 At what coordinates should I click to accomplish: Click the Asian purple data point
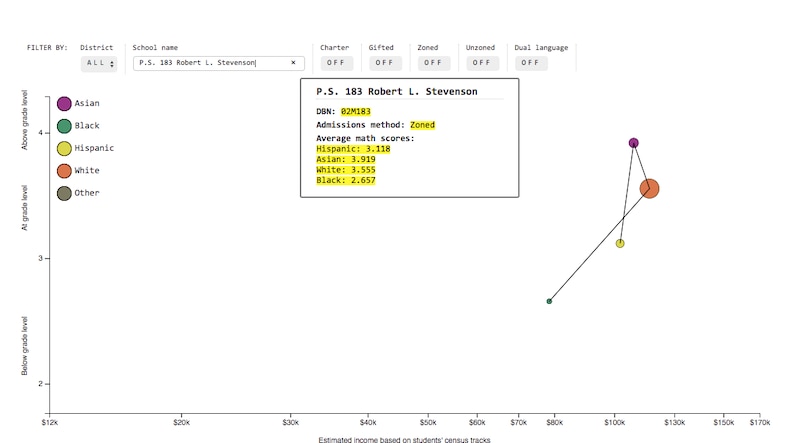pos(633,143)
